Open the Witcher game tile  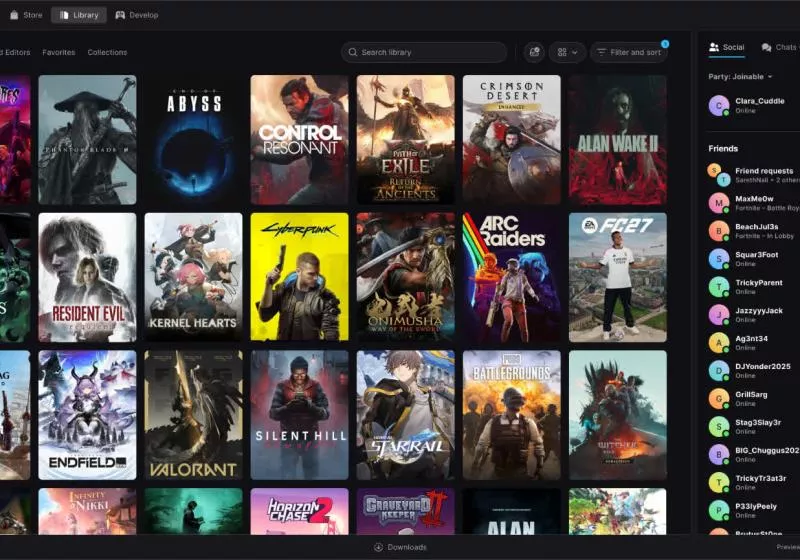[618, 415]
